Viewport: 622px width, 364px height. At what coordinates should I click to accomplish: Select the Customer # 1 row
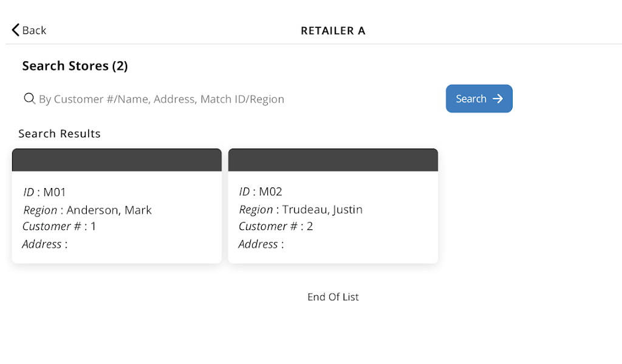point(60,226)
